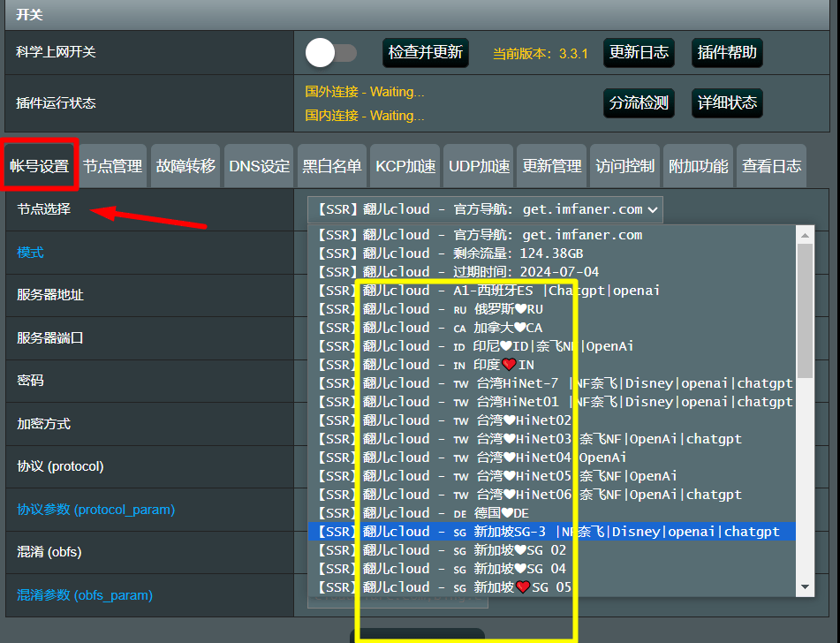Choose the 台湾 HiNet06 node
The image size is (840, 643).
point(552,495)
